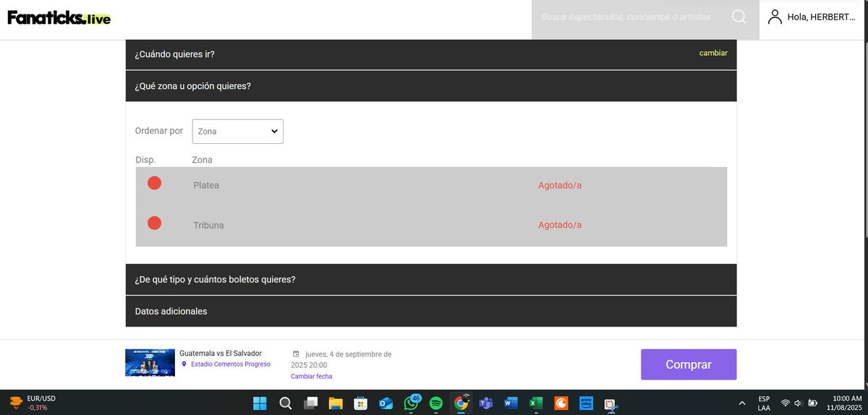Expand the Datos adicionales section
The width and height of the screenshot is (868, 415).
[431, 312]
